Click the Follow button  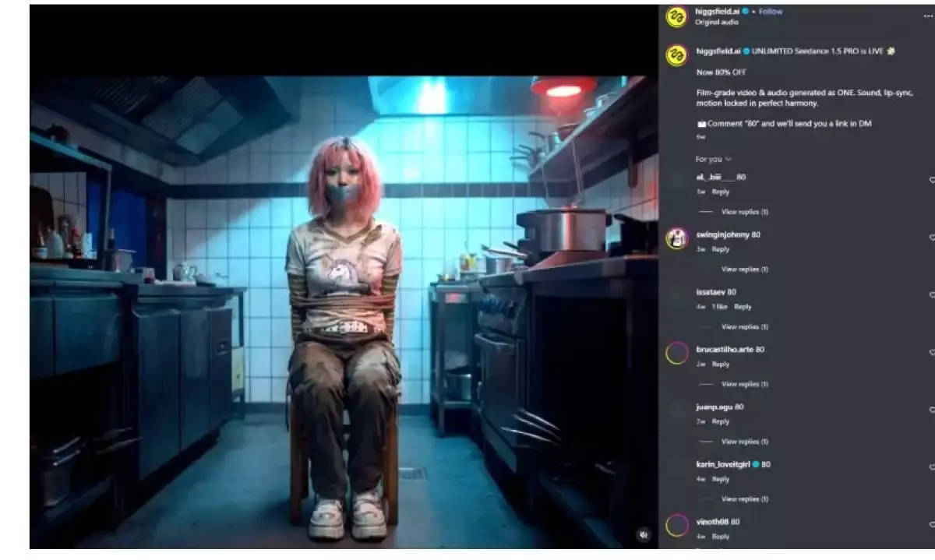point(771,11)
